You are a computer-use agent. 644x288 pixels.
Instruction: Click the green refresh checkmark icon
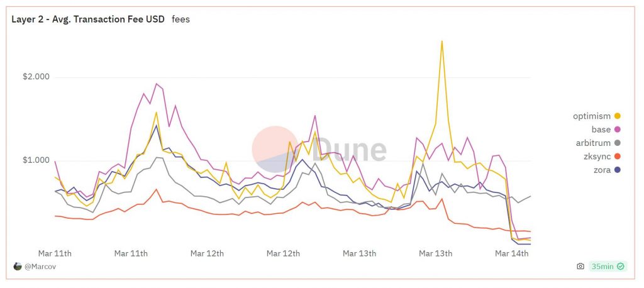(621, 266)
